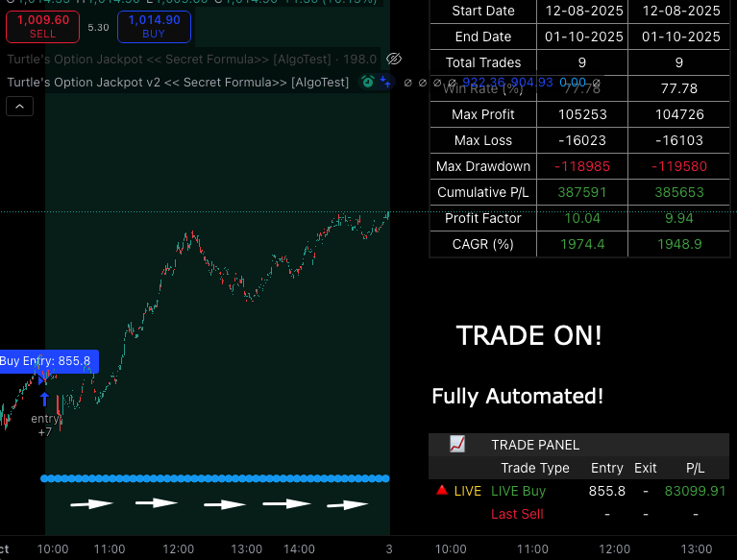Click the Cumulative P/L value 387591
The width and height of the screenshot is (737, 560).
pos(582,192)
